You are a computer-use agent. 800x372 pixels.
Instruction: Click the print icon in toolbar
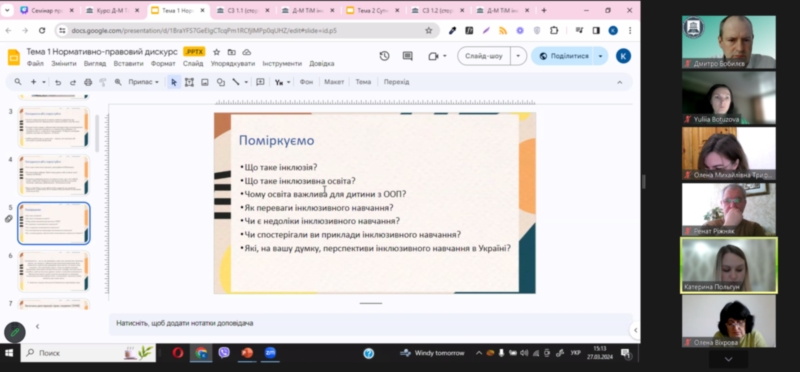pos(88,82)
